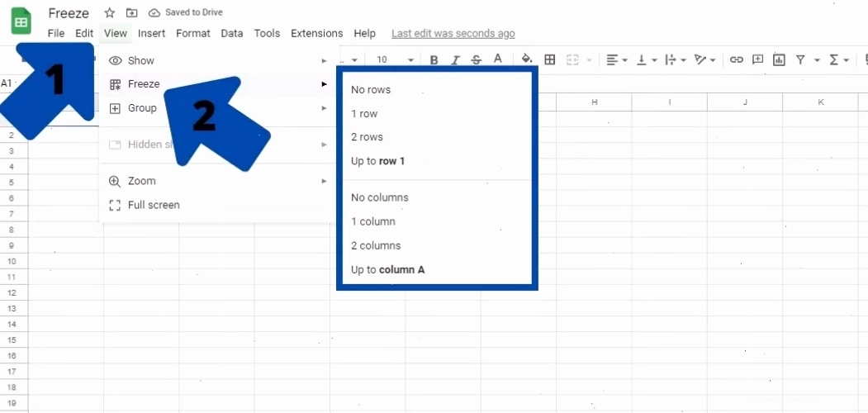Select column H header
Viewport: 868px width, 413px height.
594,102
